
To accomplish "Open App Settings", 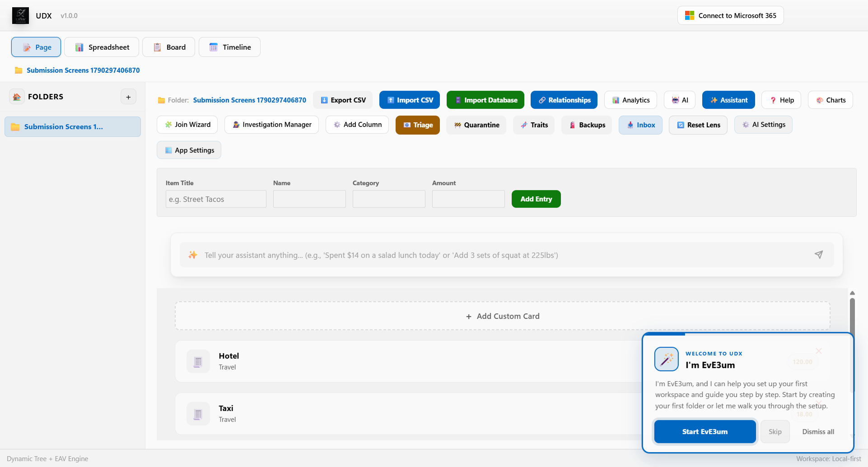I will pos(189,150).
